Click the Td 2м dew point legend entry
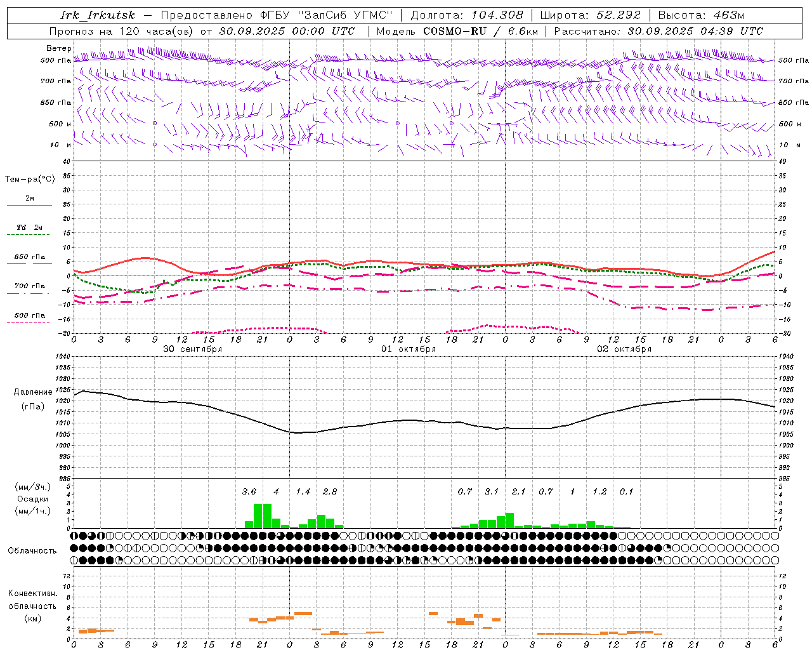The height and width of the screenshot is (650, 812). [x=30, y=227]
